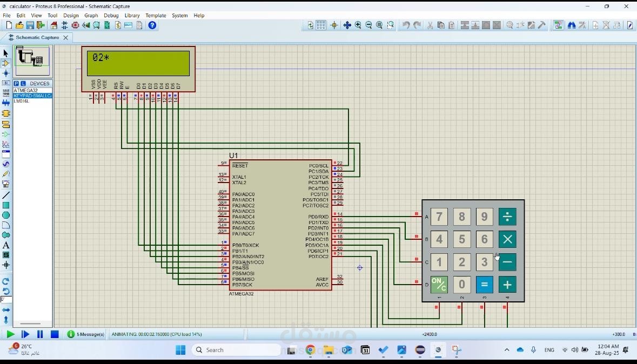The width and height of the screenshot is (637, 364).
Task: Flip the part horizontally using X-mirror
Action: pyautogui.click(x=6, y=310)
